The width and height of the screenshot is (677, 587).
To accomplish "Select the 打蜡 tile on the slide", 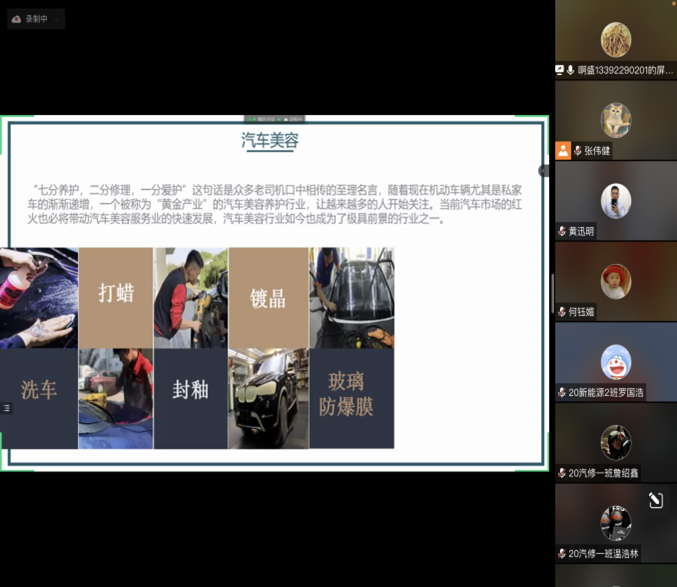I will [116, 294].
